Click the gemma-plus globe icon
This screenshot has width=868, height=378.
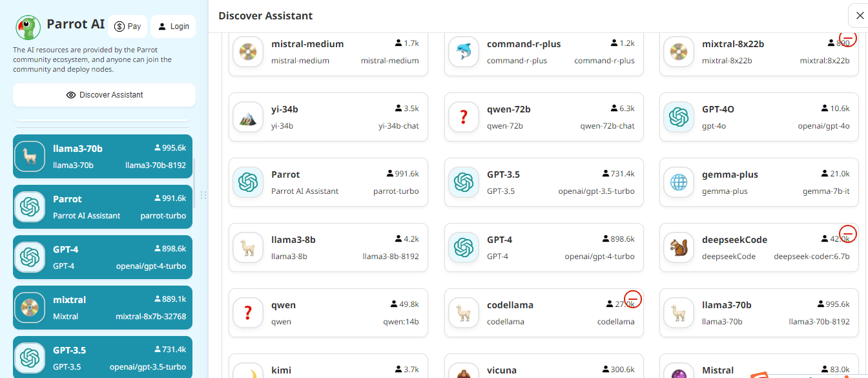click(x=679, y=183)
